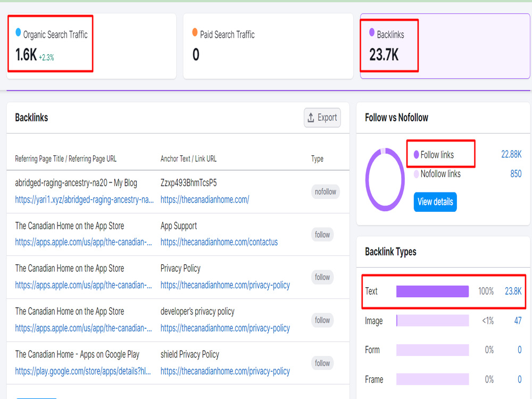This screenshot has width=532, height=399.
Task: Click follow badge in shield Privacy Policy row
Action: click(x=322, y=363)
